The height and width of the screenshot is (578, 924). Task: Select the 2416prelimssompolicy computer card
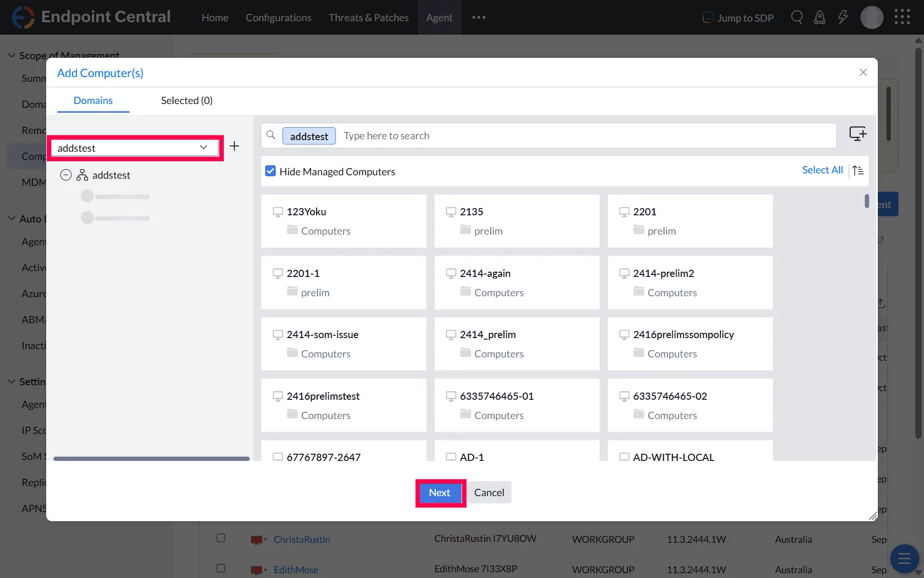tap(690, 344)
